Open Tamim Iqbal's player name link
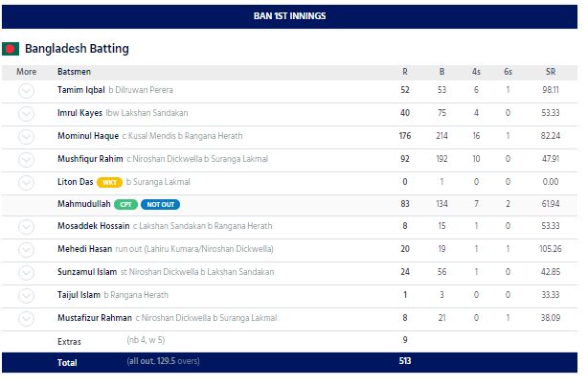 [x=79, y=90]
